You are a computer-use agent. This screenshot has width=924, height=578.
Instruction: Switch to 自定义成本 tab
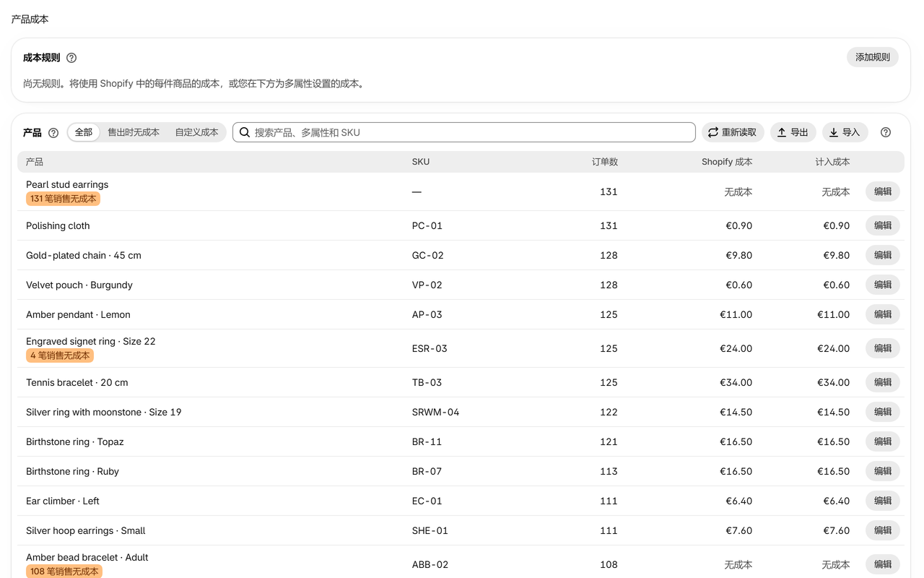tap(196, 132)
